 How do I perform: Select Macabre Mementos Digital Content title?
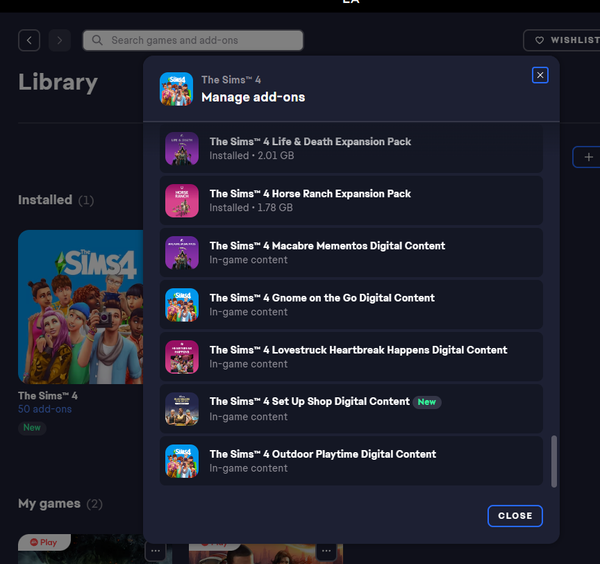point(327,246)
